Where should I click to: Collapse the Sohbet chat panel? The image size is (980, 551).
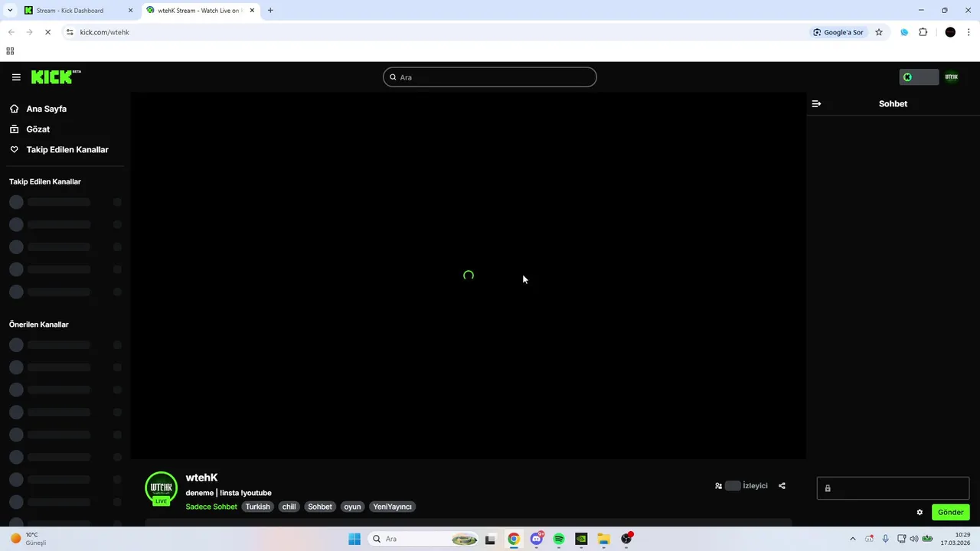[816, 103]
